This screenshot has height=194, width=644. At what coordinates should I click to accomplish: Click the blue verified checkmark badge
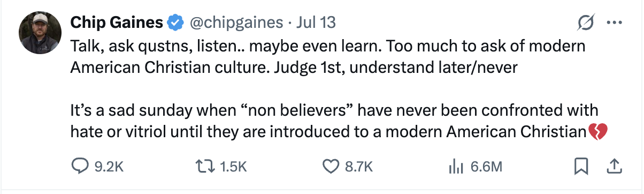click(174, 23)
